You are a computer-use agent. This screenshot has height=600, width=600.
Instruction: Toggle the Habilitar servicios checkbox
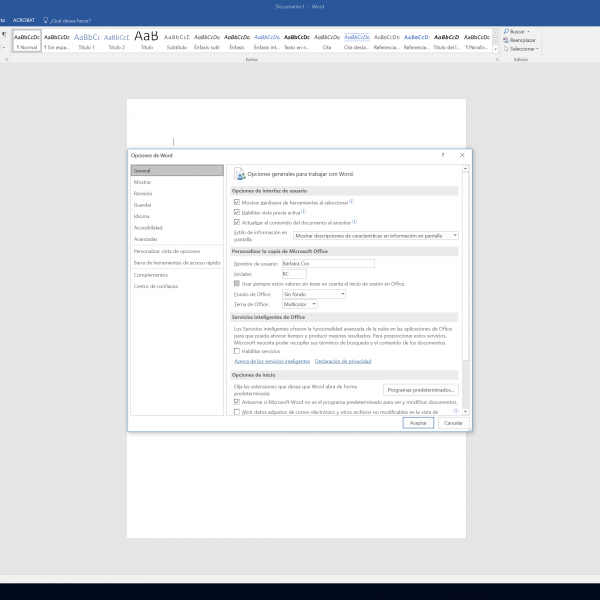pyautogui.click(x=236, y=351)
